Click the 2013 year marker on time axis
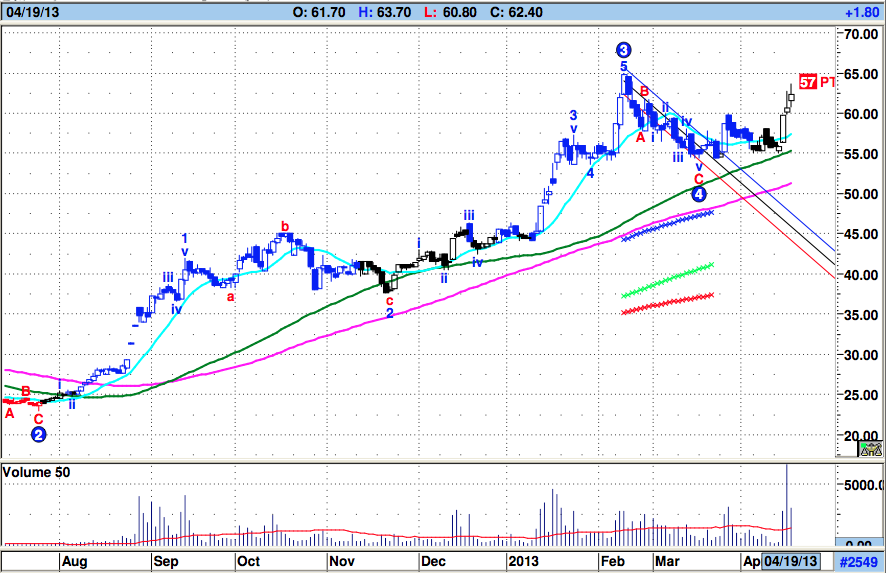886x573 pixels. [523, 562]
